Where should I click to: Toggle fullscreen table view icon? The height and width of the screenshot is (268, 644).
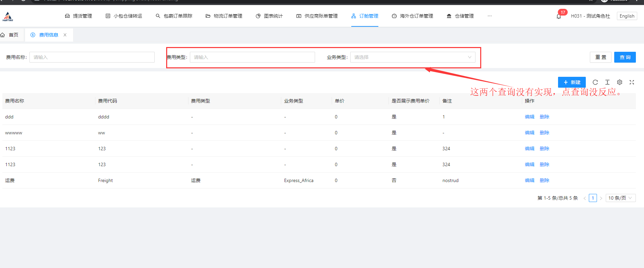[x=632, y=82]
